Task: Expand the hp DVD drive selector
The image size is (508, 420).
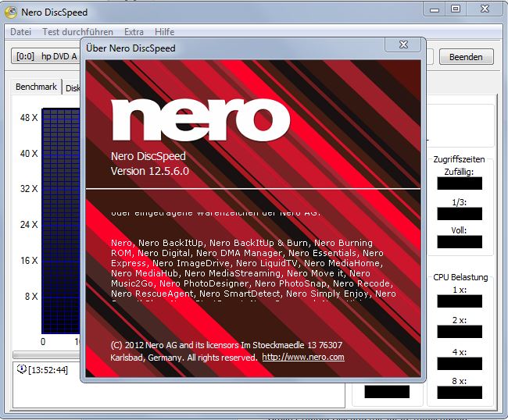Action: click(47, 56)
